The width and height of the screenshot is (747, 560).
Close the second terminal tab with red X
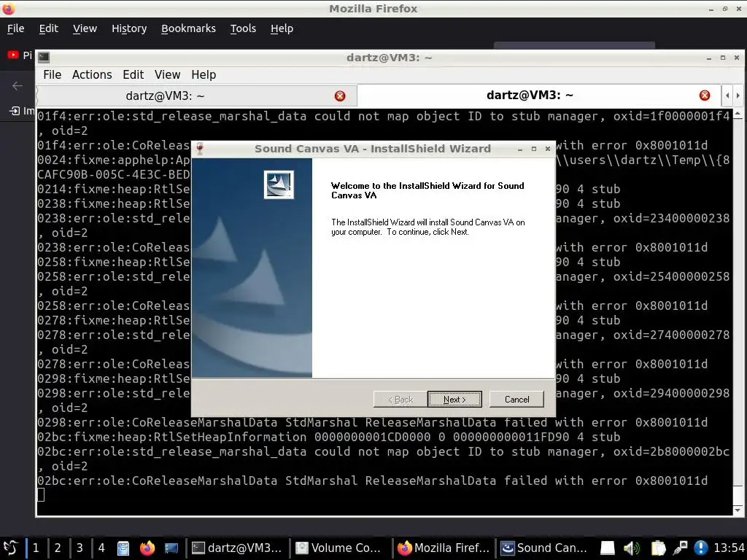(705, 96)
